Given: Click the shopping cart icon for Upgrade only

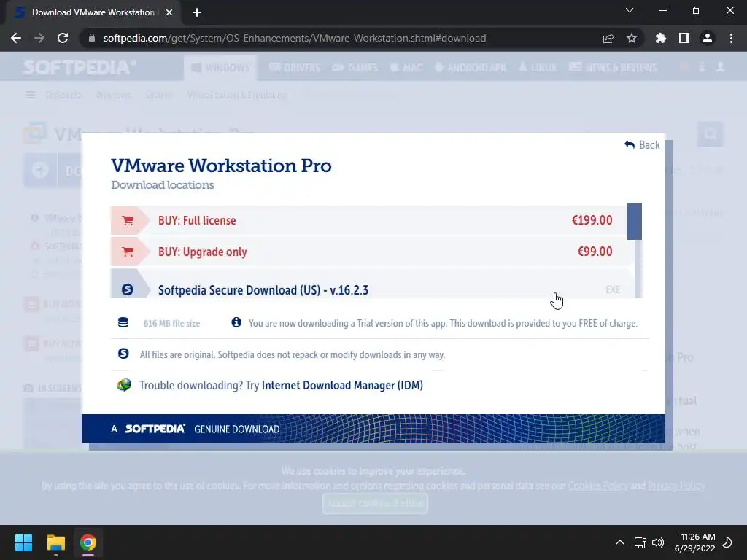Looking at the screenshot, I should (128, 252).
